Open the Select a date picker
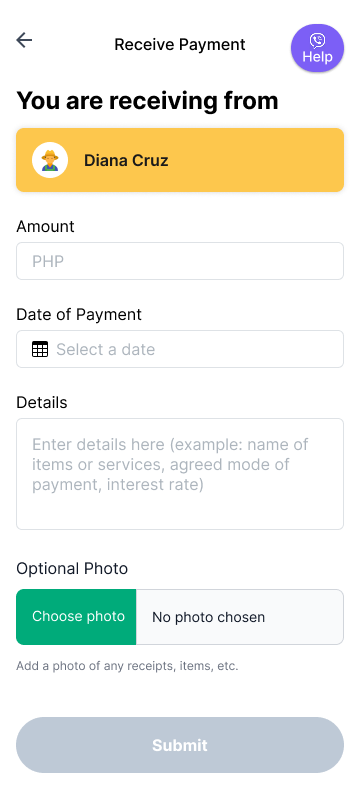The image size is (360, 800). pos(180,349)
